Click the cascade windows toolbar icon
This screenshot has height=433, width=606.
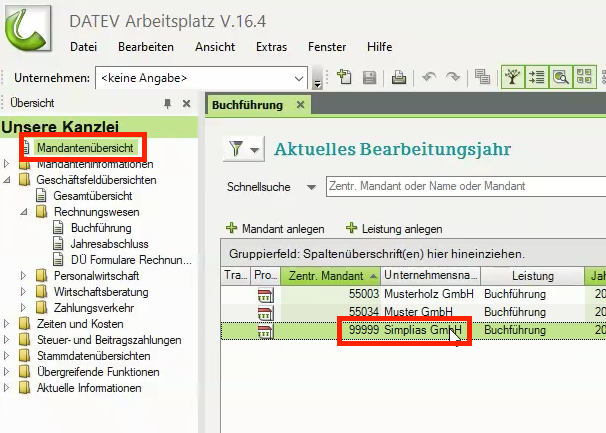482,77
